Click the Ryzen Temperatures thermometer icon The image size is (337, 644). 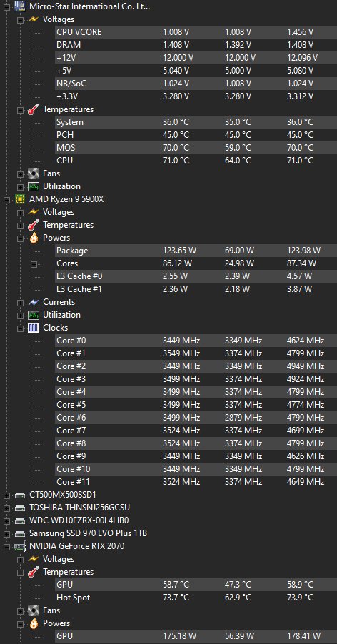(34, 225)
